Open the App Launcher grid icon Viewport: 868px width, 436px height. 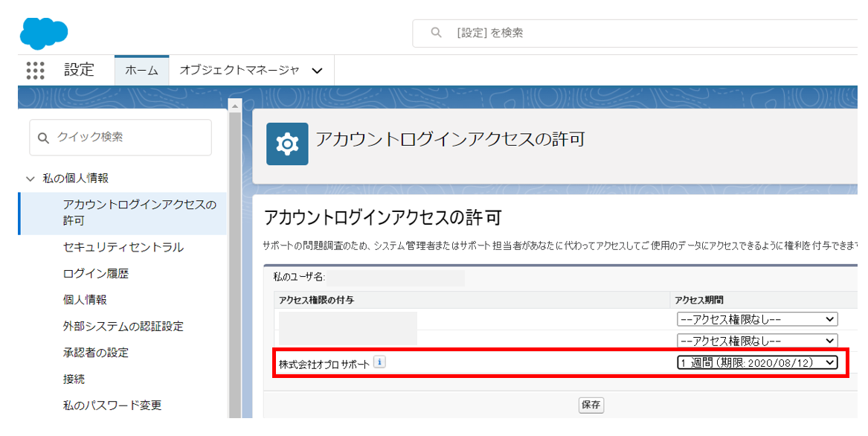point(35,70)
